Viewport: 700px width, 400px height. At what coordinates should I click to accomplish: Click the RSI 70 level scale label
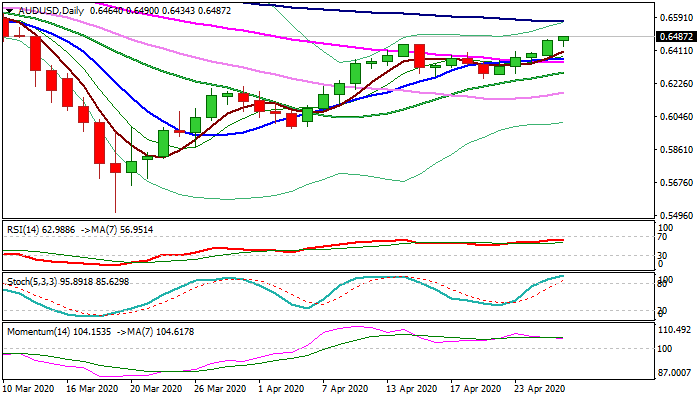click(664, 237)
